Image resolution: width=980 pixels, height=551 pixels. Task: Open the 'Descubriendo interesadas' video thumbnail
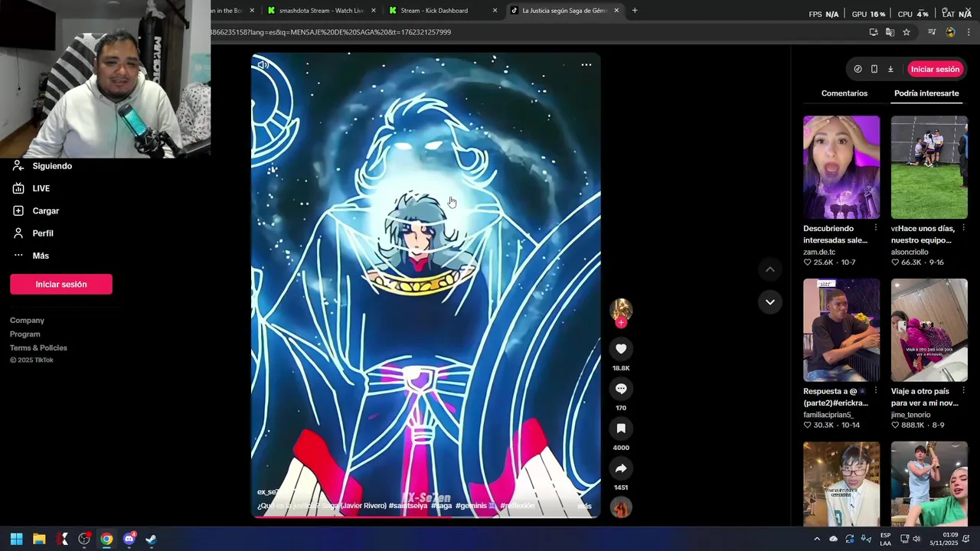click(x=841, y=167)
